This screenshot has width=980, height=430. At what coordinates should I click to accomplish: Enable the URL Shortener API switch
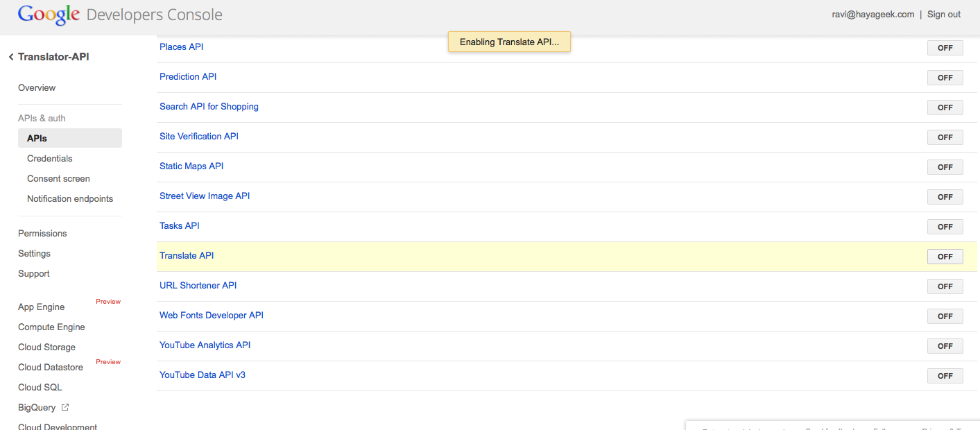(x=945, y=286)
